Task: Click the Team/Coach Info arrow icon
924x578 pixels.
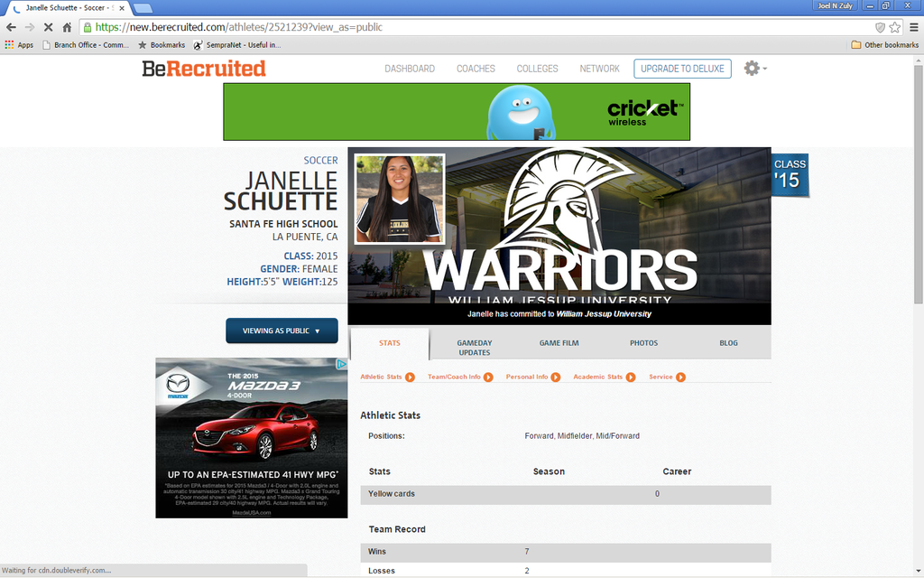Action: coord(488,377)
